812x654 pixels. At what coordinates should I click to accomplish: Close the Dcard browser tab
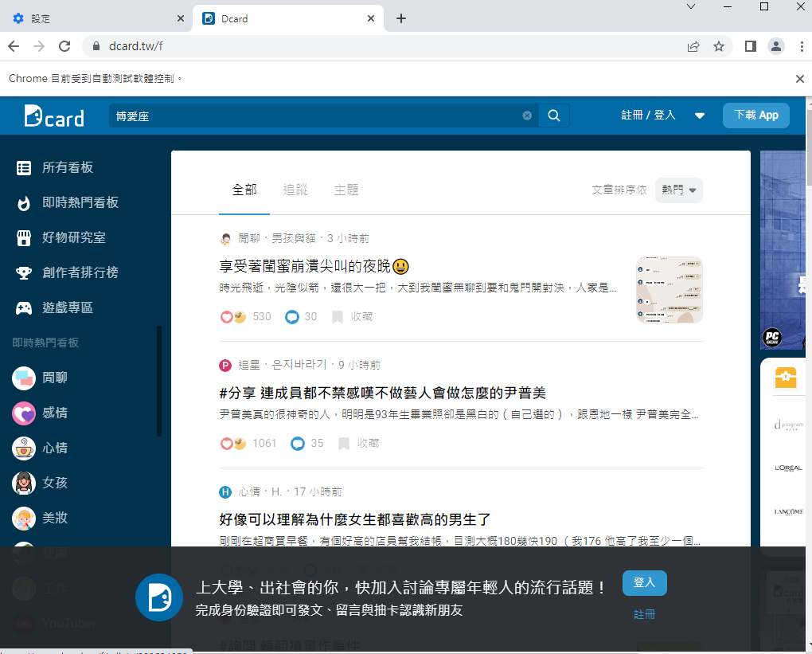(x=371, y=18)
